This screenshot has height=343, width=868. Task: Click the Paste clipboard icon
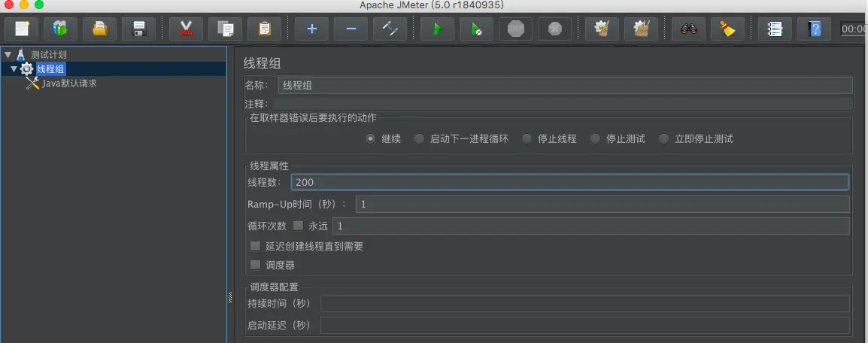click(265, 29)
